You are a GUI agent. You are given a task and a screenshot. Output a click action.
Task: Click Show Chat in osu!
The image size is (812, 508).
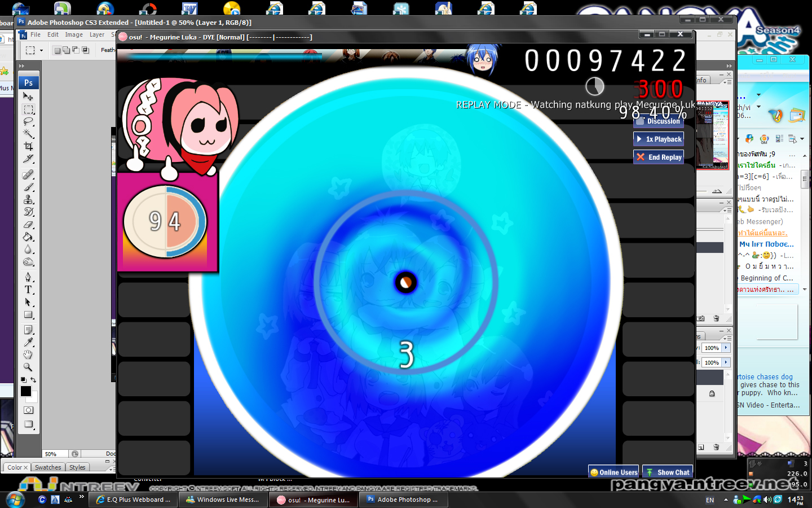coord(668,472)
